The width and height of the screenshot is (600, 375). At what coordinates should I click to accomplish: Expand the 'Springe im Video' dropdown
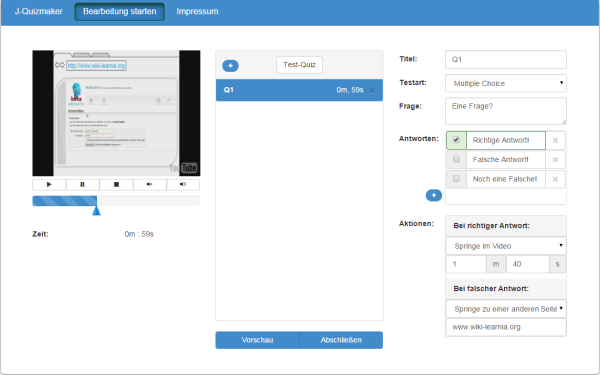[506, 246]
